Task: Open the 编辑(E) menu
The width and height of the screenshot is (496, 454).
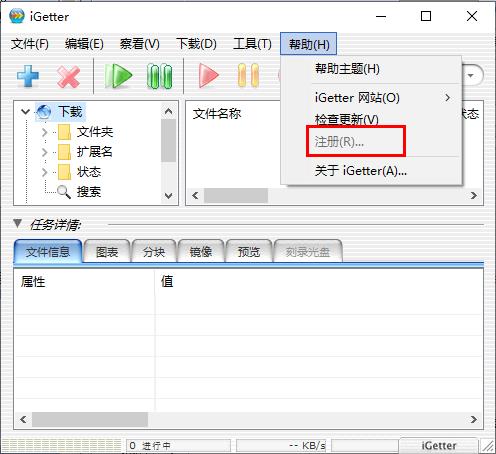Action: tap(84, 44)
